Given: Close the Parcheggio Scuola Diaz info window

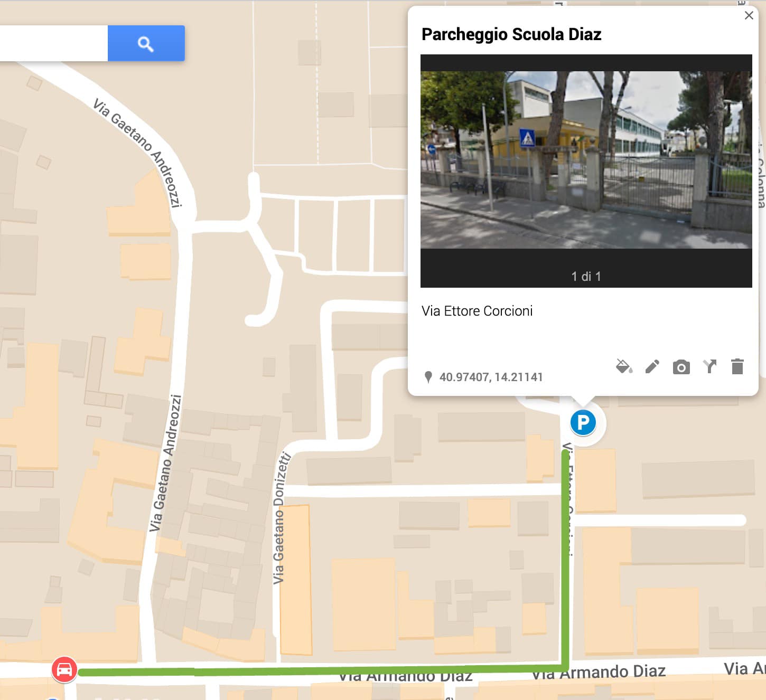Looking at the screenshot, I should 749,15.
